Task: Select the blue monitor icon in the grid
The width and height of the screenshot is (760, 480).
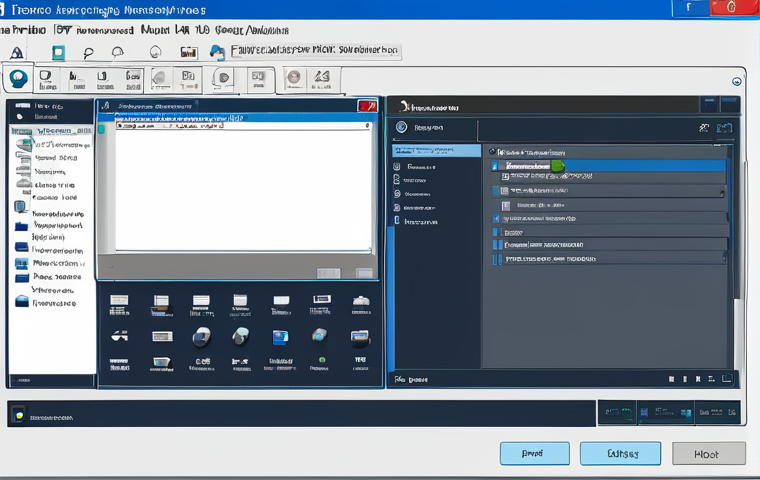Action: [281, 337]
